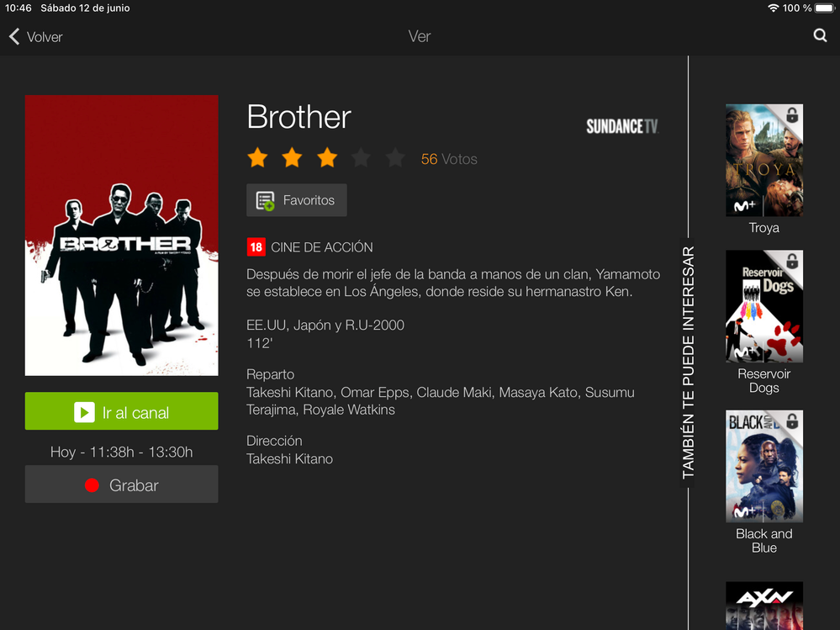Rate the movie with the first star

click(x=257, y=158)
